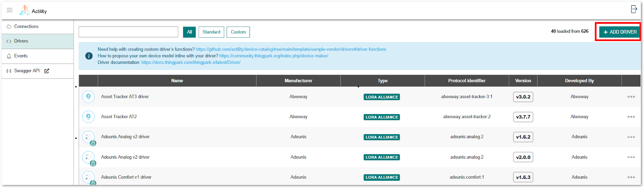Click the ADD DRIVER button

click(619, 32)
